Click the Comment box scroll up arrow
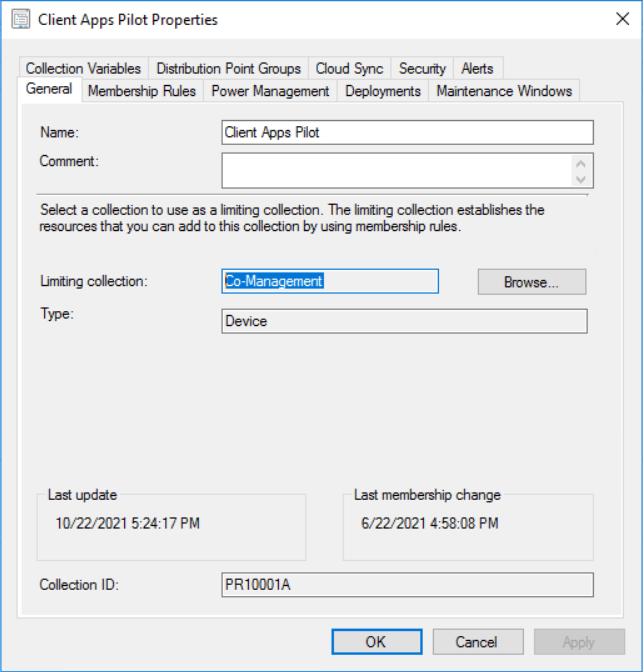The width and height of the screenshot is (643, 672). (x=581, y=162)
